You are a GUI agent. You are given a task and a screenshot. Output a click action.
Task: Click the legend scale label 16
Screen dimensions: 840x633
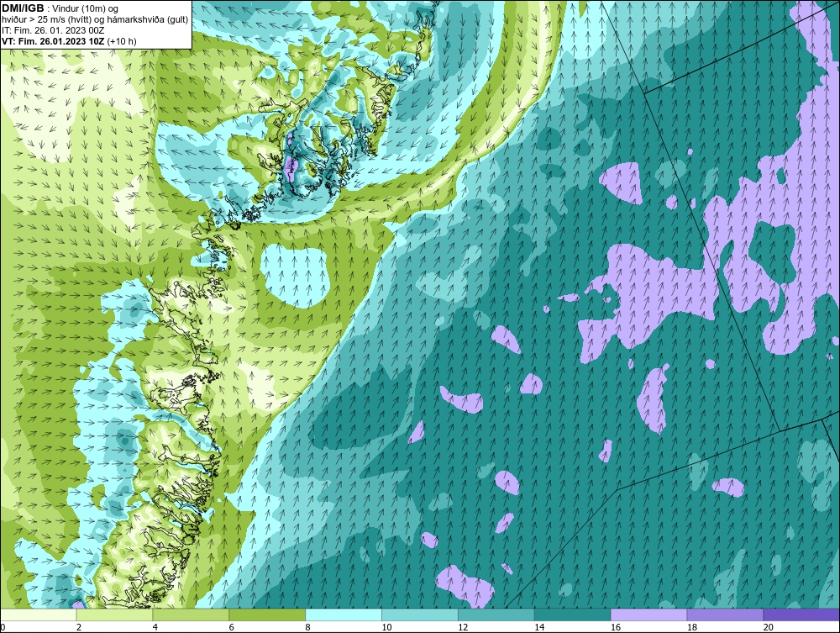tap(616, 627)
